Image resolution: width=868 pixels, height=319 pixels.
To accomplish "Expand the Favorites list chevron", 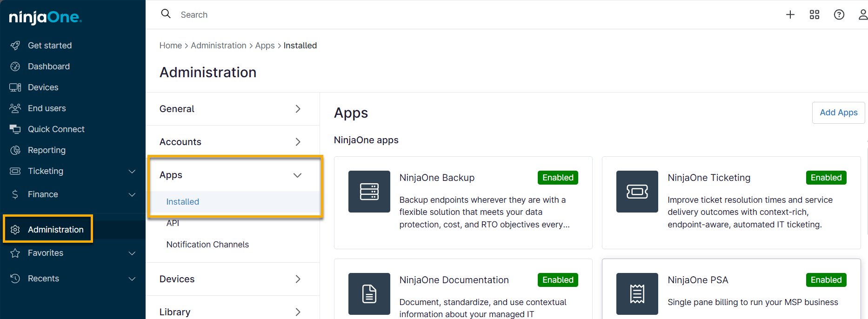I will (x=132, y=253).
